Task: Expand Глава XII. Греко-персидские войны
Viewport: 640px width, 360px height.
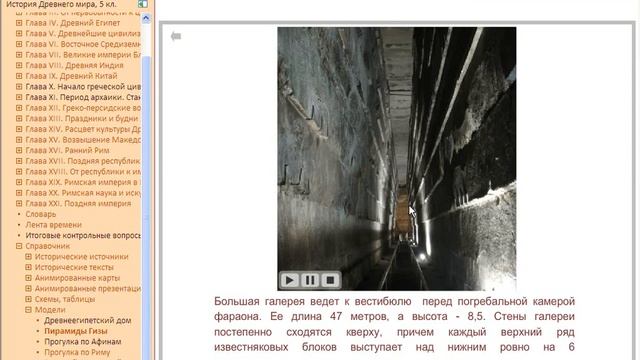Action: (19, 108)
